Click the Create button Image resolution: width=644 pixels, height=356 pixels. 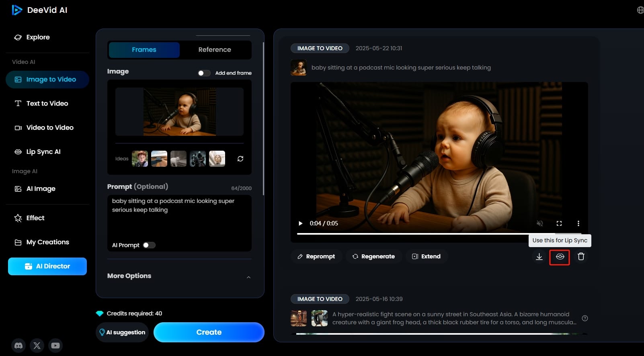209,332
